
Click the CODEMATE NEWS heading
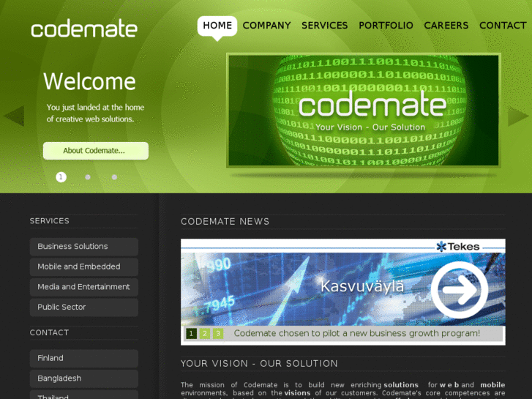(225, 222)
